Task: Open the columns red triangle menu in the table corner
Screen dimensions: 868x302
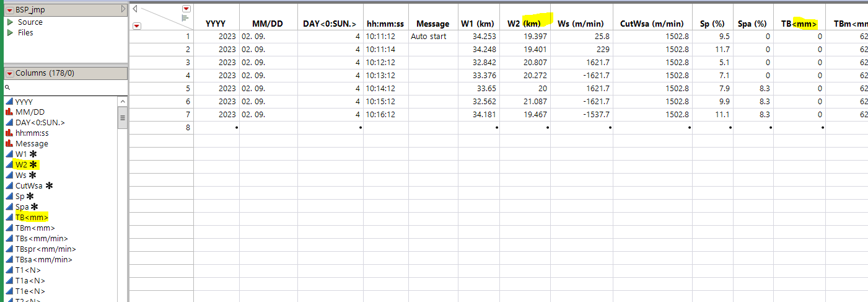Action: pos(186,9)
